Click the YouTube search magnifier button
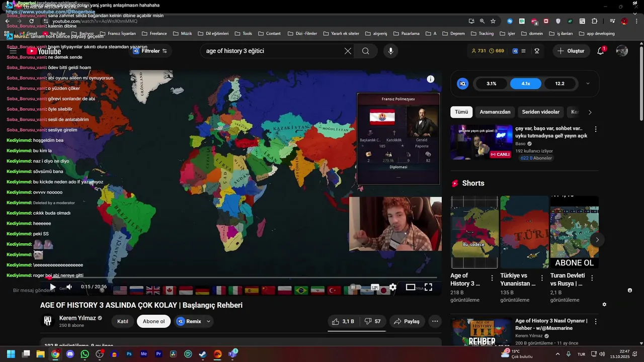This screenshot has width=644, height=362. (366, 51)
